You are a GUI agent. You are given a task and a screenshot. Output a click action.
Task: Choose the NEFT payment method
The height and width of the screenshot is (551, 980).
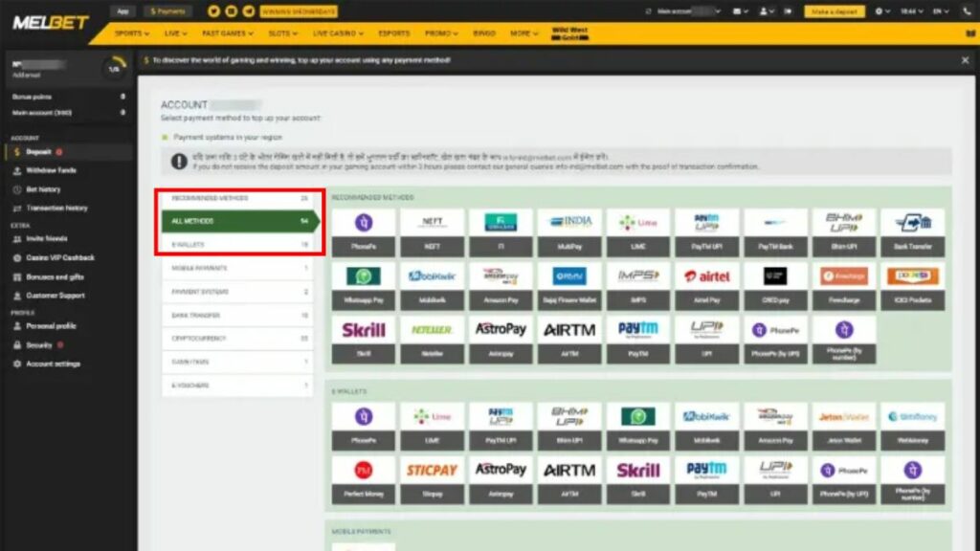pos(432,232)
